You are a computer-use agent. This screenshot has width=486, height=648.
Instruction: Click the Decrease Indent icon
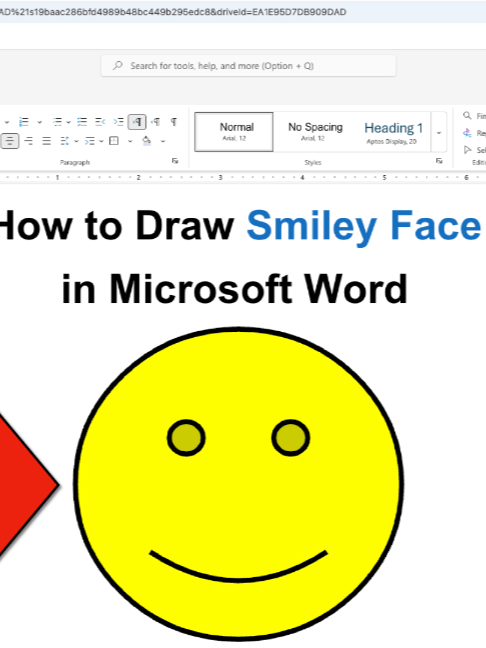[x=100, y=122]
